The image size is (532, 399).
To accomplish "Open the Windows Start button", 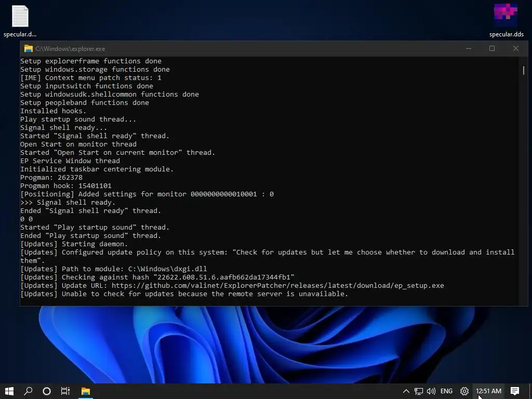I will 9,391.
